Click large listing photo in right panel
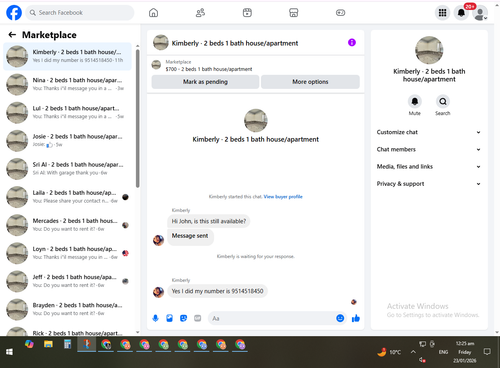 click(x=429, y=50)
